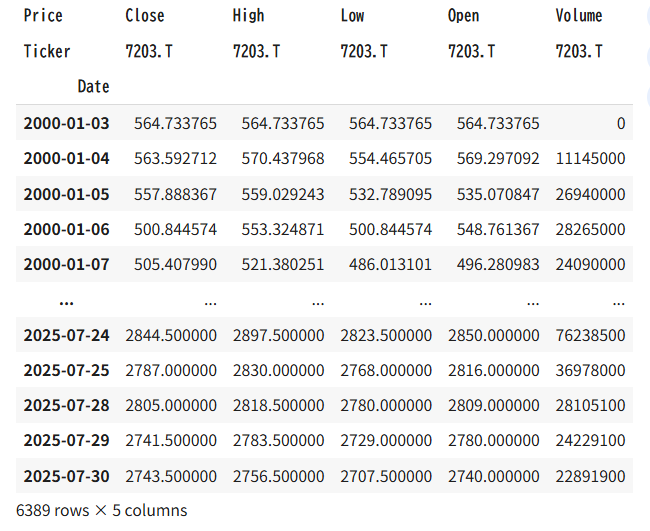Click Volume value 22891900

pyautogui.click(x=590, y=476)
